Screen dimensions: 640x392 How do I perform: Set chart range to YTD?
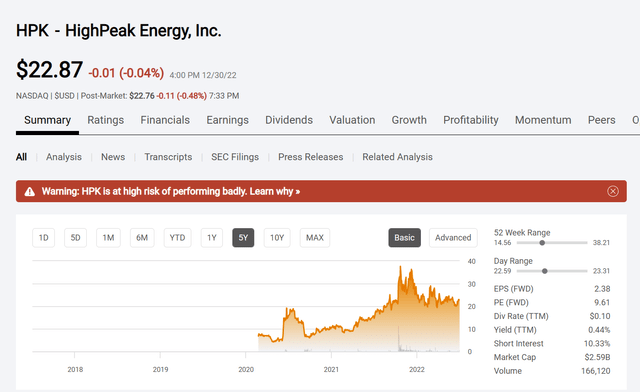[178, 238]
